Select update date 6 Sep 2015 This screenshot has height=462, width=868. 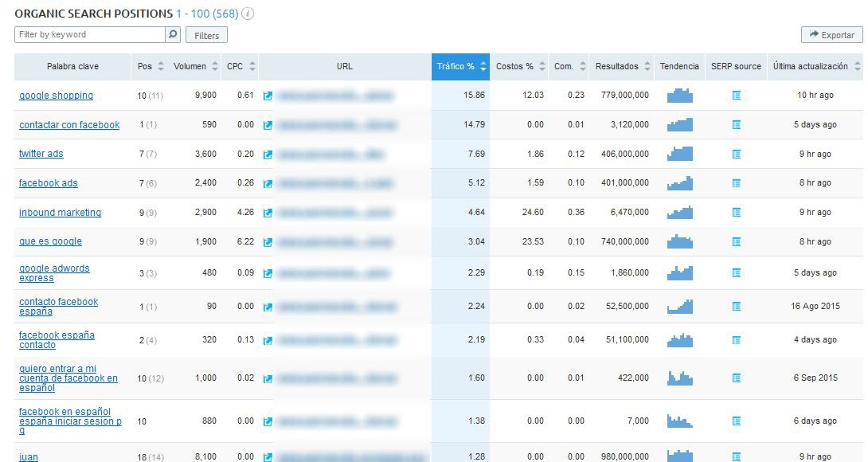(815, 378)
